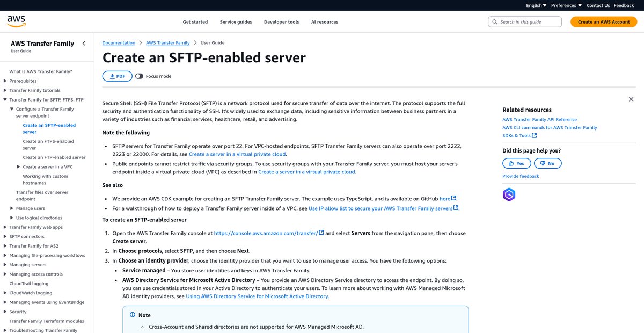Go to Documentation breadcrumb

[119, 43]
